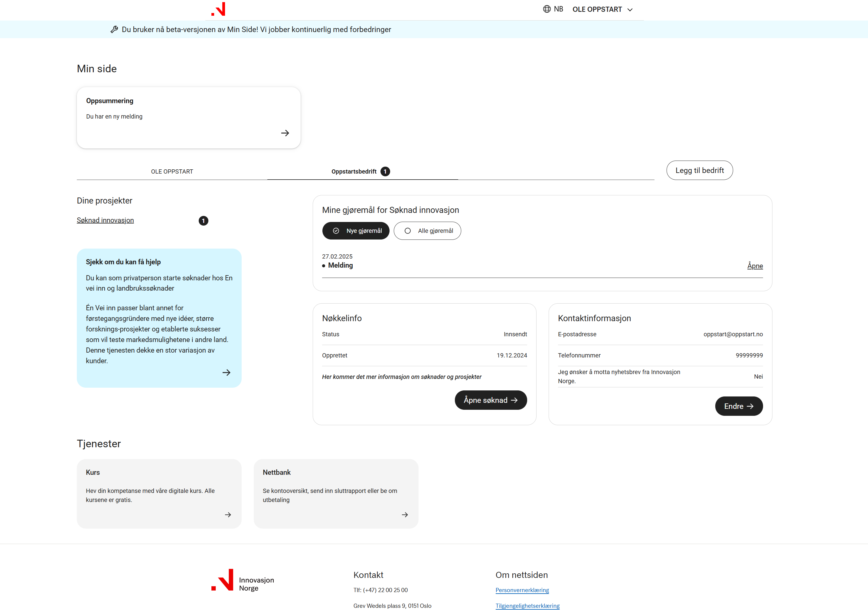Click Endre in Kontaktinformasjon
868x616 pixels.
coord(739,406)
